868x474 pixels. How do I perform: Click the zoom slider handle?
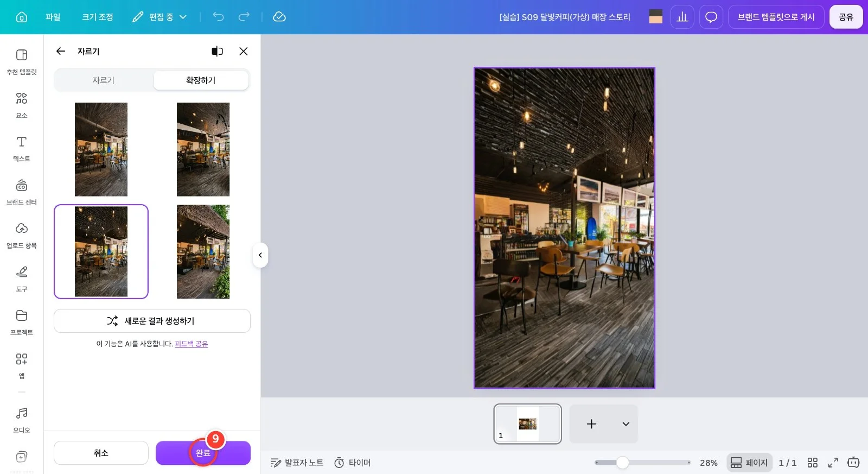click(623, 463)
